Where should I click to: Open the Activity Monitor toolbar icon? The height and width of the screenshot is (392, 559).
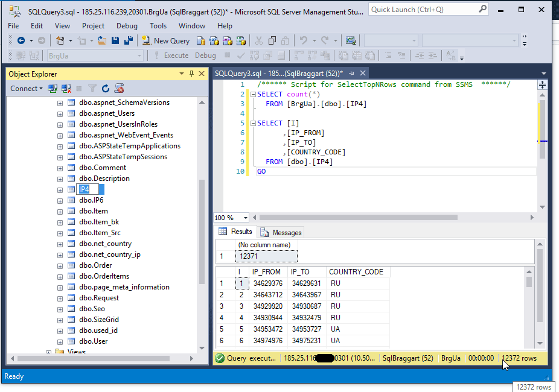pos(350,40)
